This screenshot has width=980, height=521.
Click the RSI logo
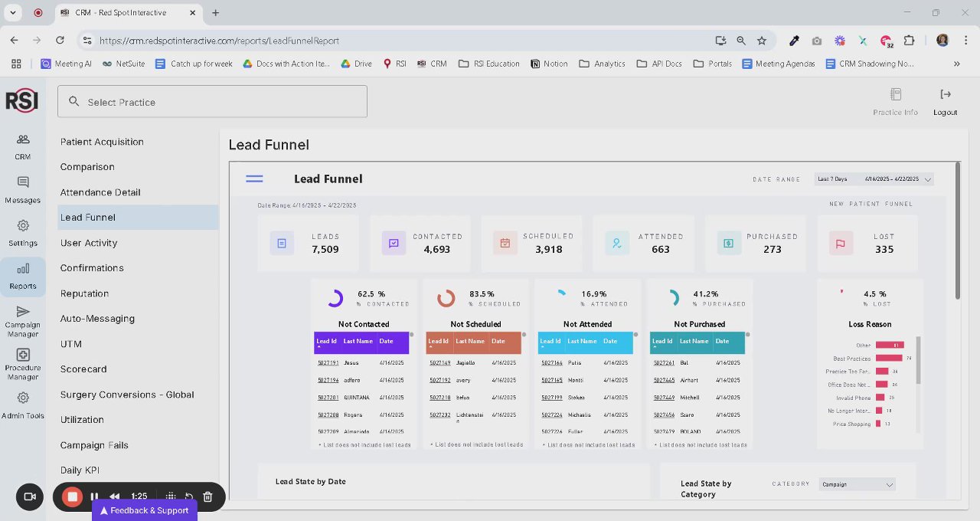(x=21, y=100)
